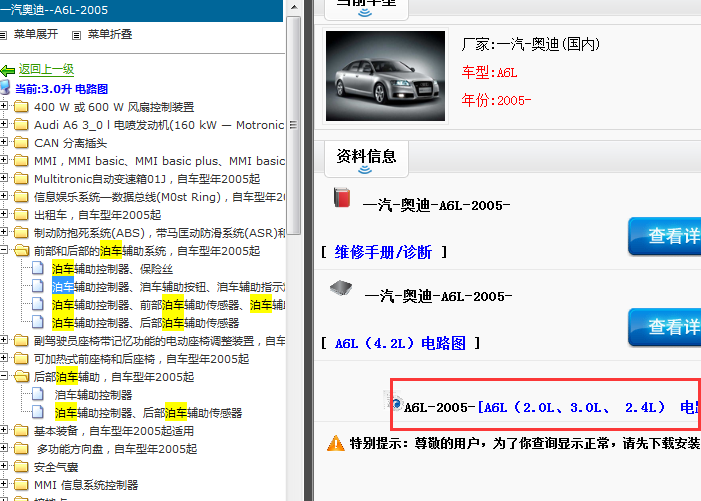This screenshot has height=501, width=701.
Task: Click open folder icon of 后部泊车辅助
Action: point(21,377)
